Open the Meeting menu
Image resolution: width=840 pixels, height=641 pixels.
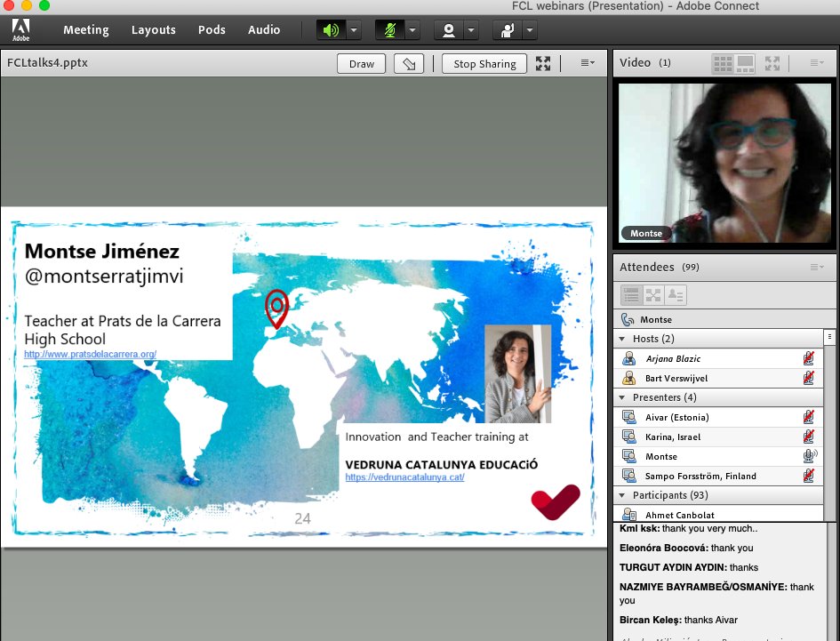click(85, 30)
